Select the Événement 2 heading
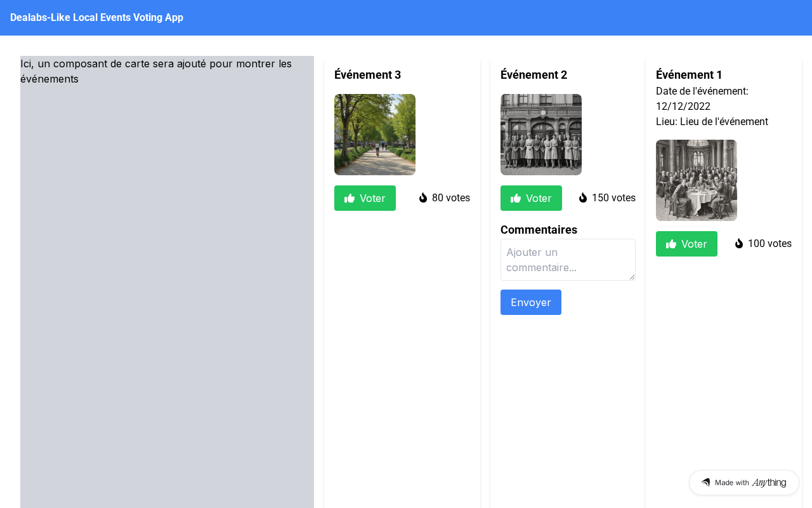The width and height of the screenshot is (812, 508). click(534, 75)
